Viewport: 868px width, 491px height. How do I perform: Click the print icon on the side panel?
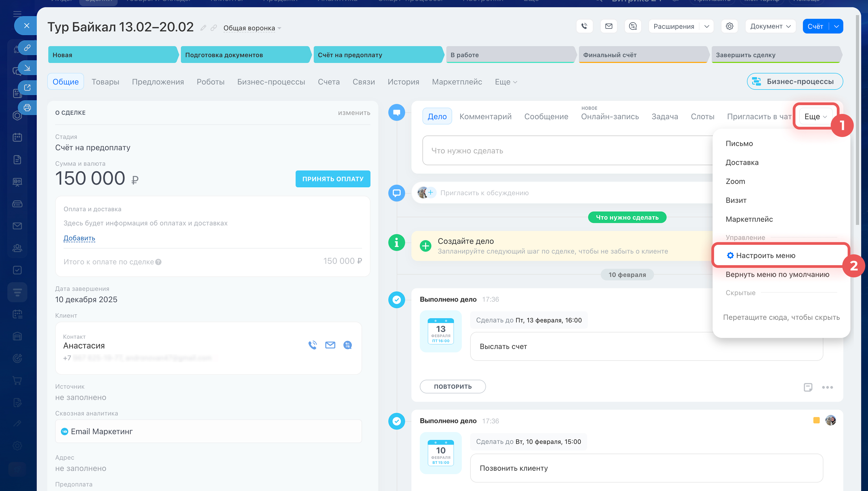tap(27, 108)
